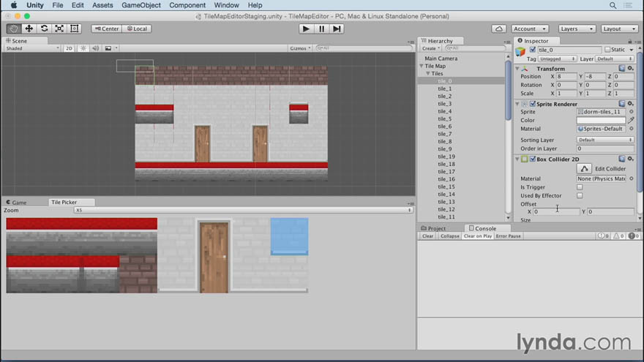The image size is (644, 362).
Task: Select Main Camera in Hierarchy
Action: pyautogui.click(x=441, y=59)
